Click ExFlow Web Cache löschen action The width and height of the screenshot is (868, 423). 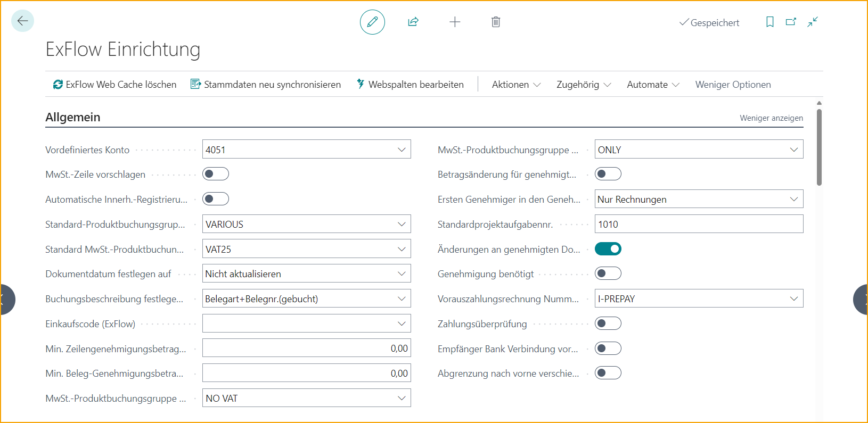[114, 85]
